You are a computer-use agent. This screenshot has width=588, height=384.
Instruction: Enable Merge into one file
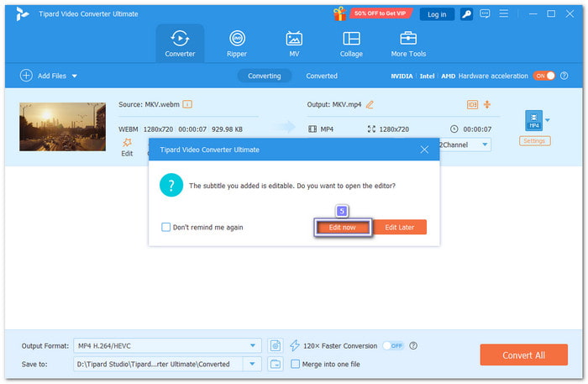(x=295, y=364)
